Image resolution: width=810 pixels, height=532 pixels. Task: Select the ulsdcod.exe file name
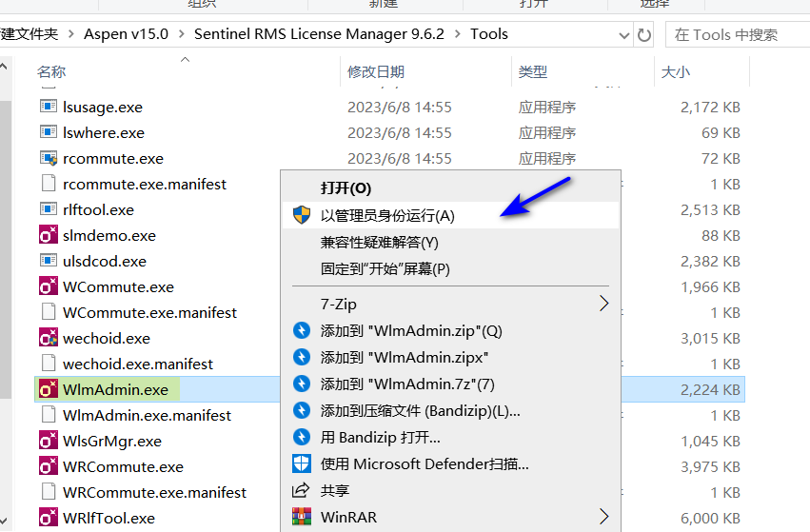click(x=105, y=261)
